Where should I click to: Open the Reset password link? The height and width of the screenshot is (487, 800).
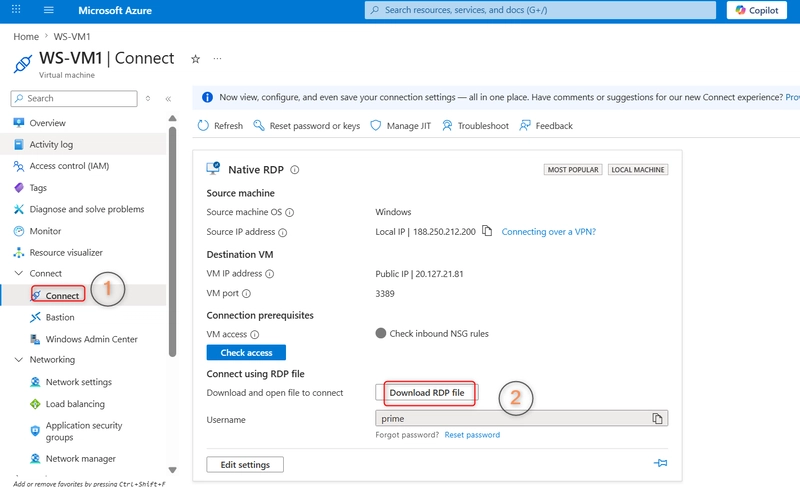tap(472, 435)
